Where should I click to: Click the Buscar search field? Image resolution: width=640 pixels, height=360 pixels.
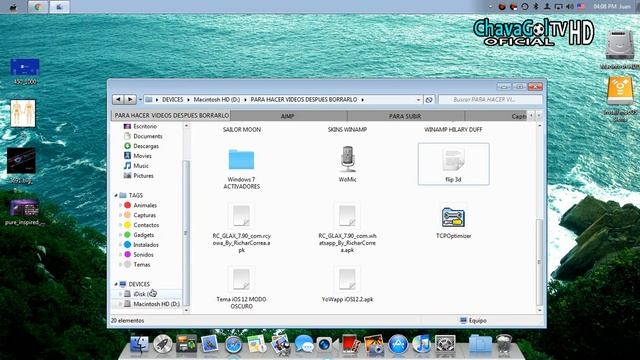pyautogui.click(x=490, y=100)
